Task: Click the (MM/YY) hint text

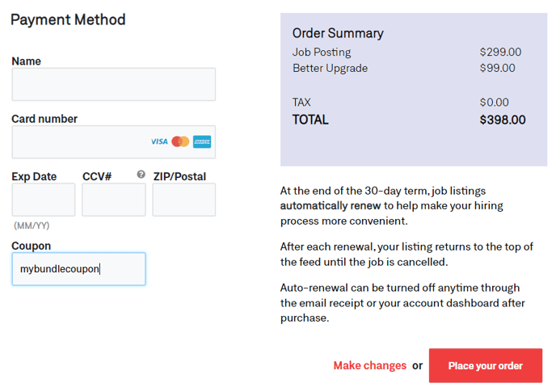Action: tap(32, 226)
